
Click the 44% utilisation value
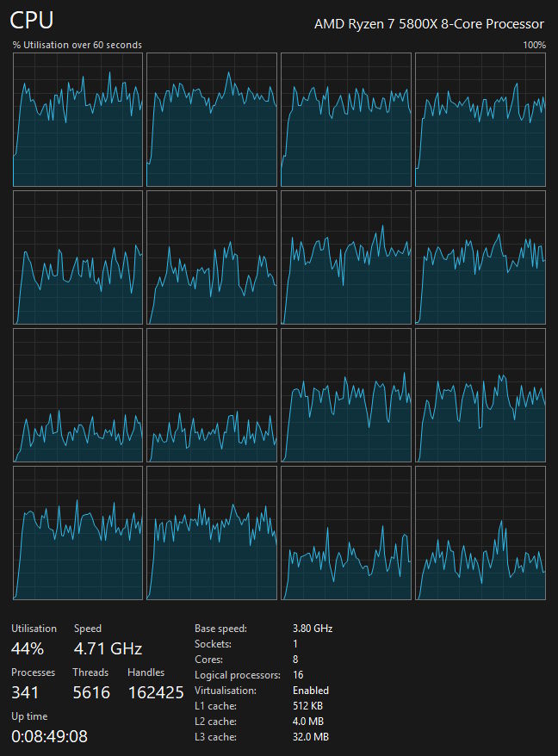pyautogui.click(x=28, y=648)
